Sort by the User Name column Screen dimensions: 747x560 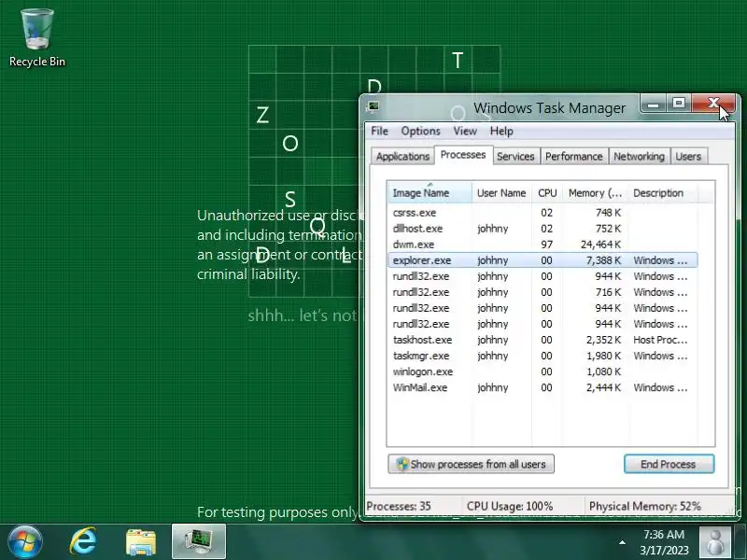(x=501, y=193)
